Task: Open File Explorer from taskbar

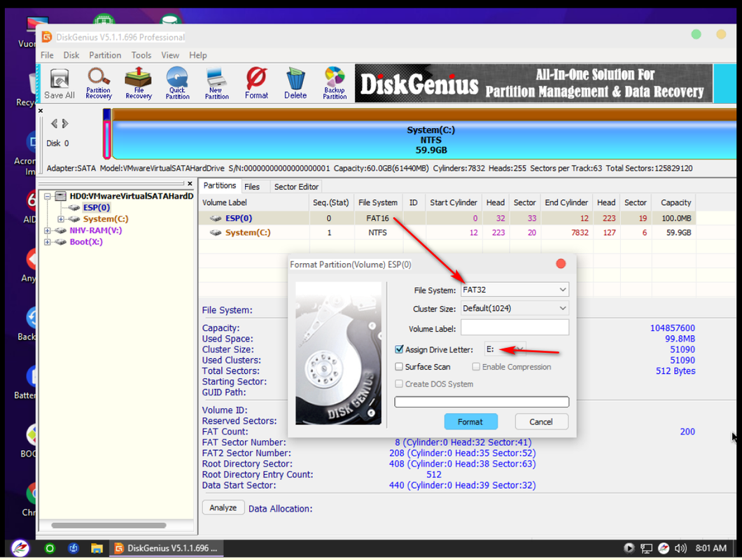Action: [97, 548]
